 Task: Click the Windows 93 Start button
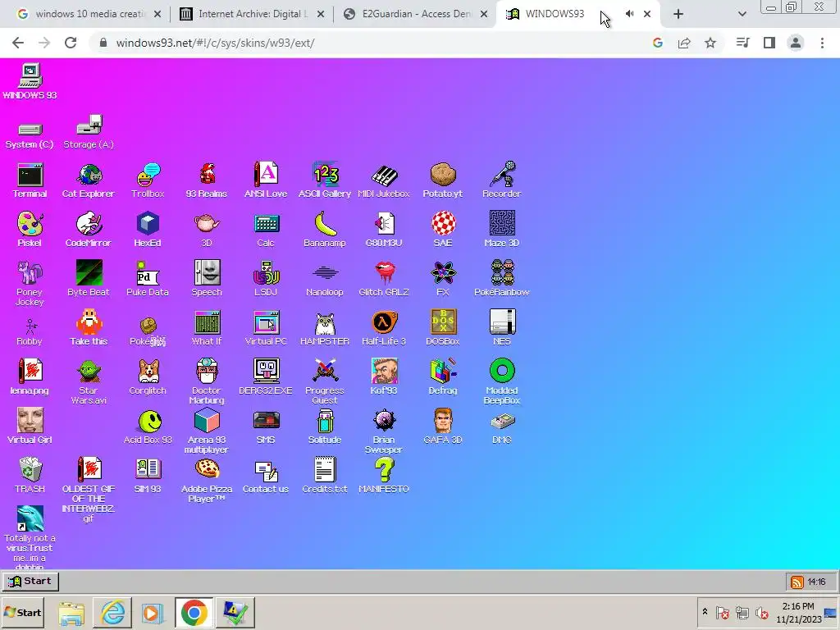point(30,582)
